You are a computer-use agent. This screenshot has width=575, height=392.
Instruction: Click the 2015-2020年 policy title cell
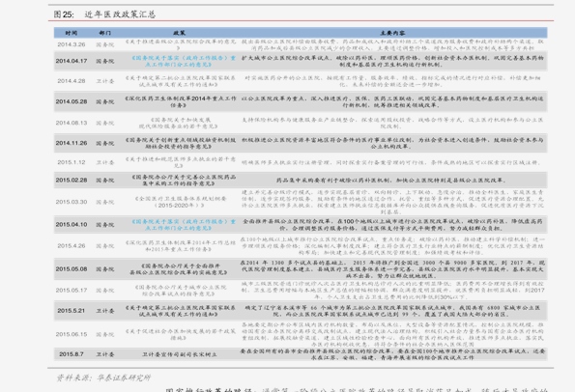point(180,202)
